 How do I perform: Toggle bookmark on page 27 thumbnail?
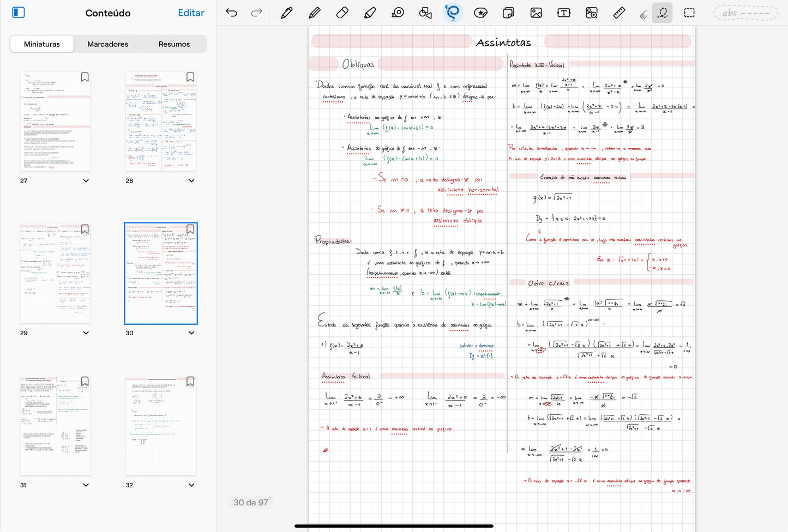tap(85, 77)
